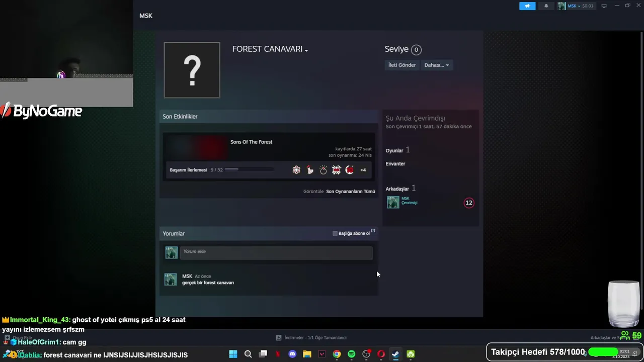Screen dimensions: 644x362
Task: Open Task View in taskbar
Action: click(263, 354)
